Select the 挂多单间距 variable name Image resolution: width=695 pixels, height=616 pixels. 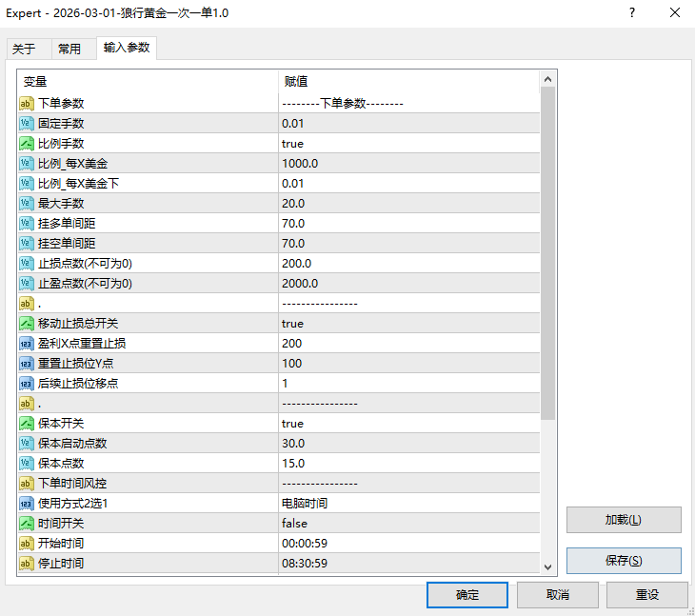(67, 223)
